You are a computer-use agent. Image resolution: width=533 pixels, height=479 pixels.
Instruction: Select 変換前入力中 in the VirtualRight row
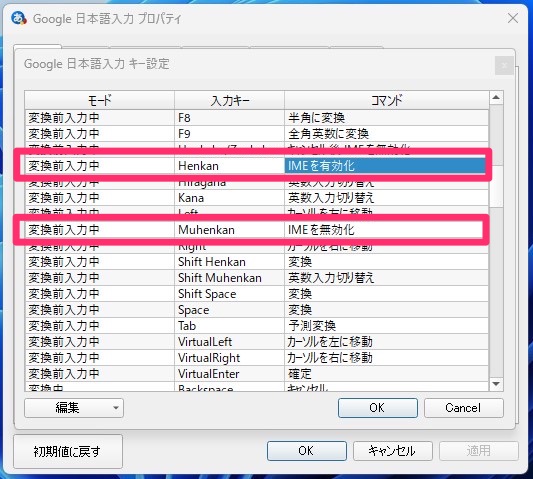coord(100,358)
